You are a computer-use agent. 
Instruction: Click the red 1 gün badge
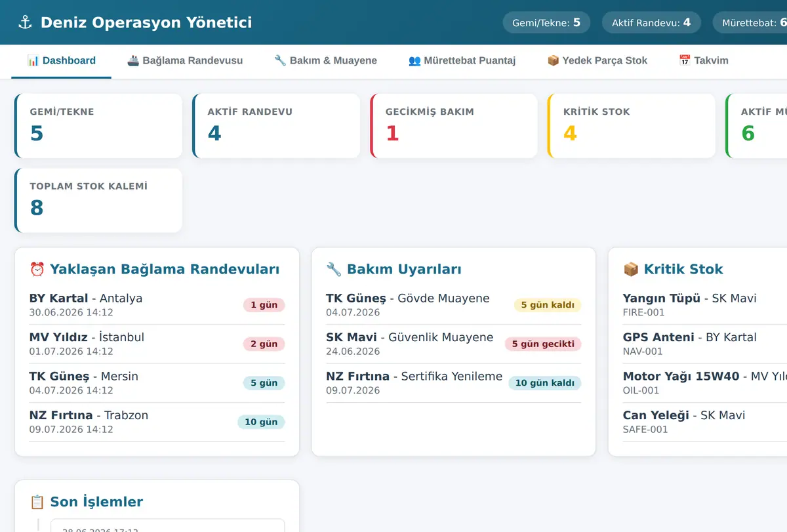click(264, 305)
